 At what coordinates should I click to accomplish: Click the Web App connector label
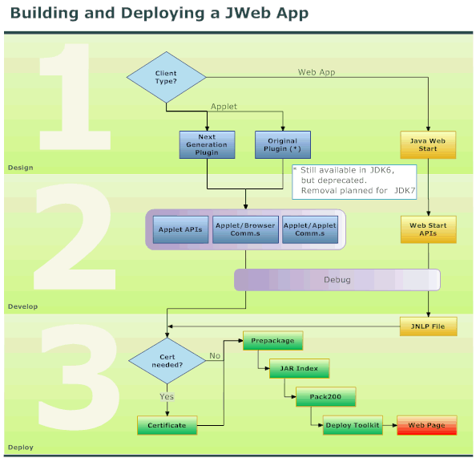pyautogui.click(x=317, y=72)
